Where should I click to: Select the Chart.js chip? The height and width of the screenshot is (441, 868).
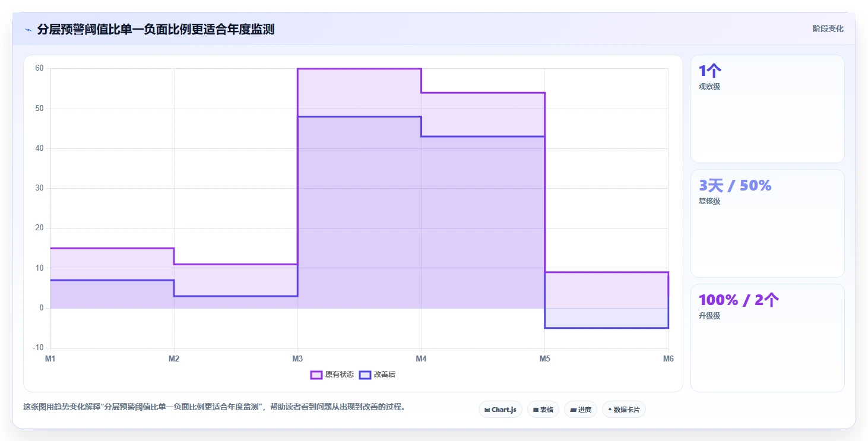pyautogui.click(x=500, y=410)
